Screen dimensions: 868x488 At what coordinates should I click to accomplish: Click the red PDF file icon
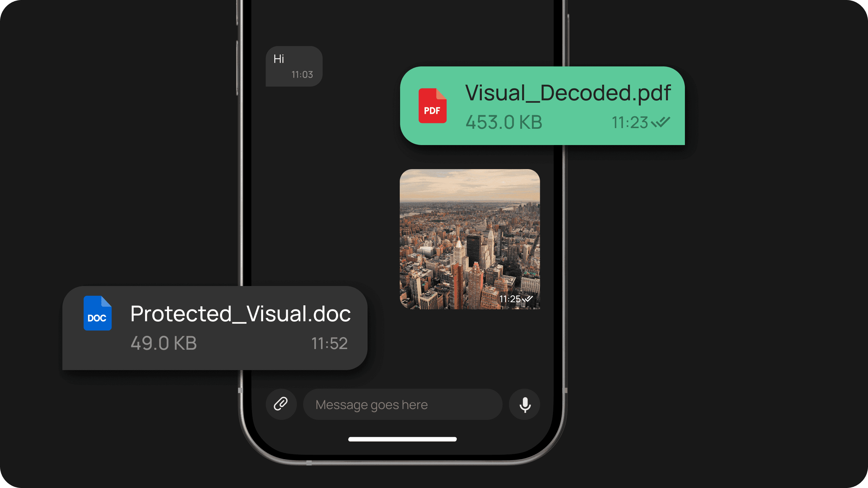pyautogui.click(x=432, y=106)
